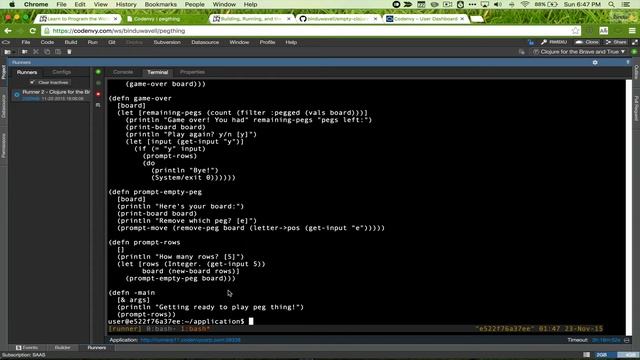Viewport: 640px width, 360px height.
Task: Open Bookmarks menu in macOS menu bar
Action: 160,4
